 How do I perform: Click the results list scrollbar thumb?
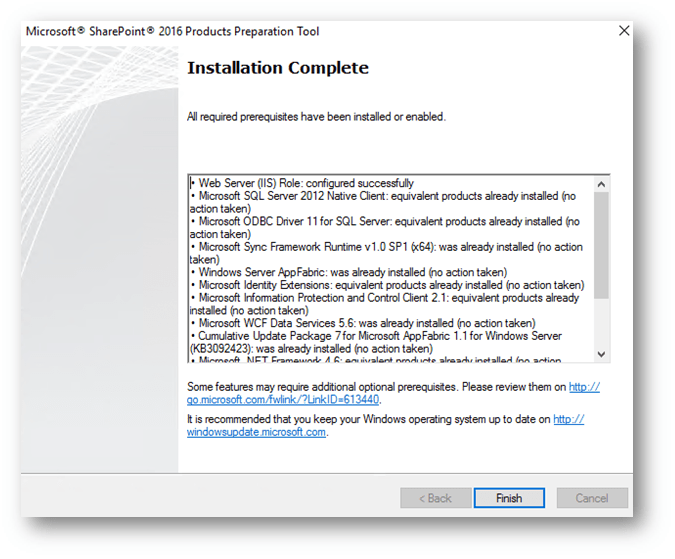601,244
